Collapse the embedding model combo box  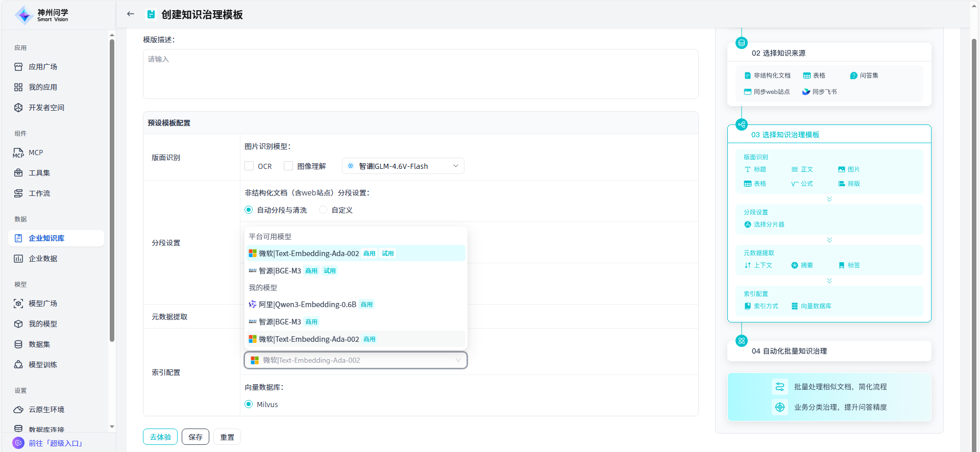458,360
